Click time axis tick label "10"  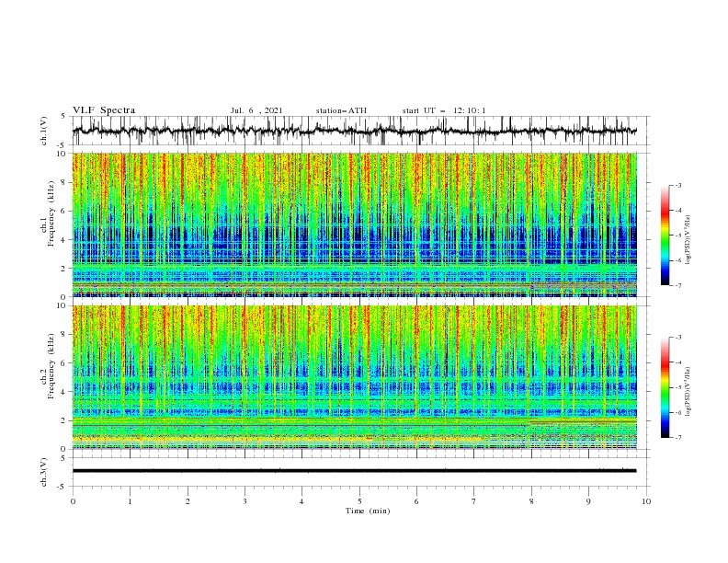(646, 501)
